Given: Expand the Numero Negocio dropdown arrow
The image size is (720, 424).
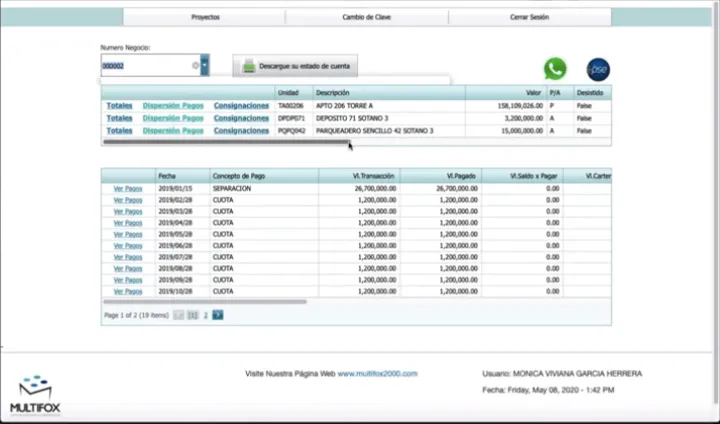Looking at the screenshot, I should [x=205, y=66].
